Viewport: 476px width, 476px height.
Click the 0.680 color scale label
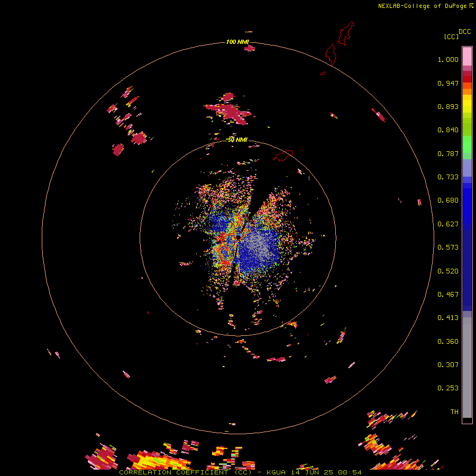[x=448, y=200]
